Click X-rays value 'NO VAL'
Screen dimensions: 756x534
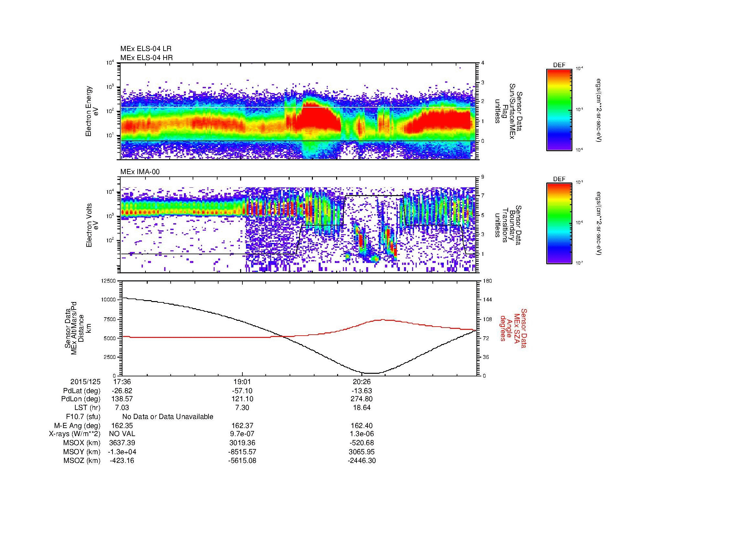tap(122, 434)
